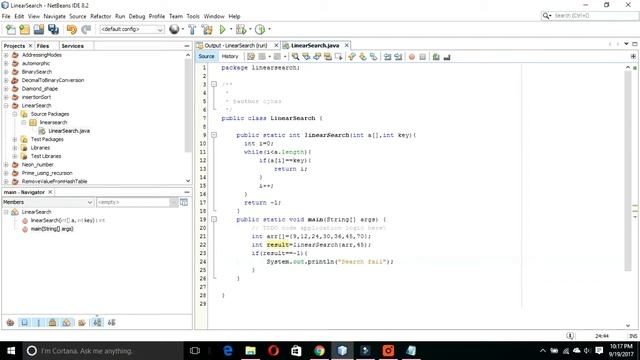
Task: Click the Next Bookmark editor icon
Action: point(363,57)
